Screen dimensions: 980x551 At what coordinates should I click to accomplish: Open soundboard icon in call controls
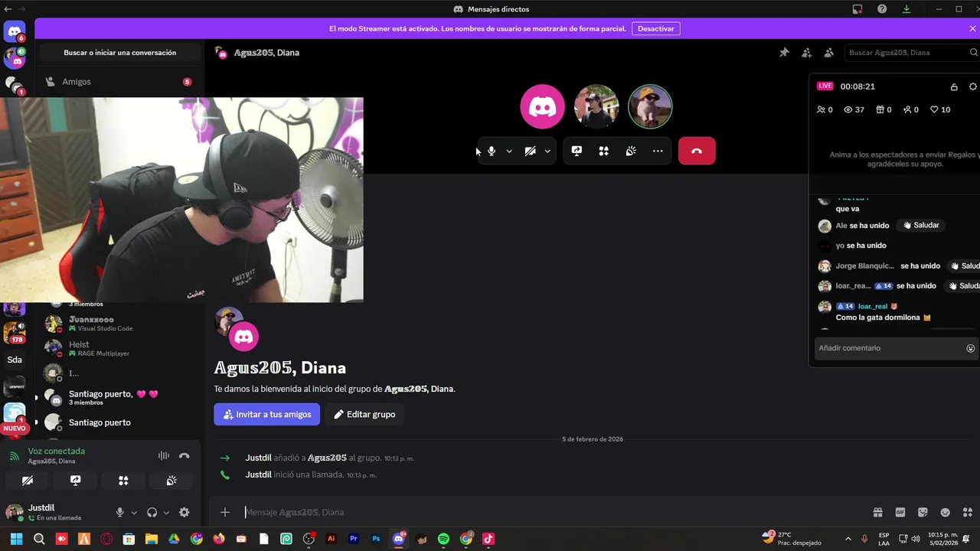pos(631,151)
